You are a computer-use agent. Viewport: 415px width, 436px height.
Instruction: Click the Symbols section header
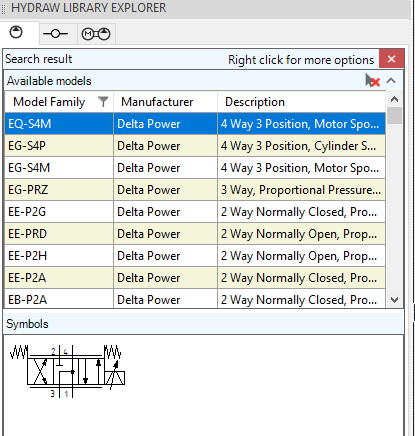click(x=203, y=324)
